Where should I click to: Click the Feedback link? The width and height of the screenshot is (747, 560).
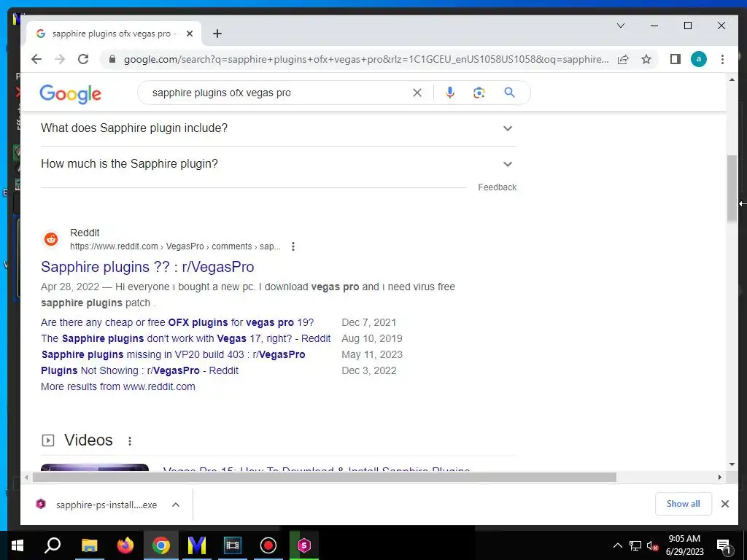click(x=497, y=187)
